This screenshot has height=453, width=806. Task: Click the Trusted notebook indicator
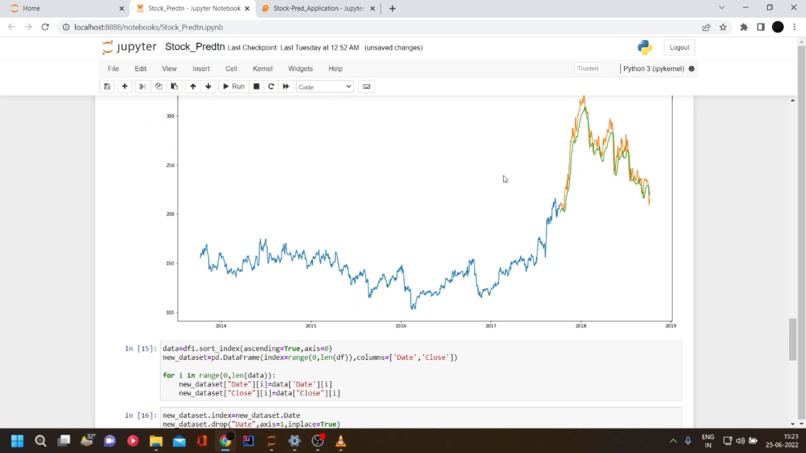pyautogui.click(x=588, y=68)
